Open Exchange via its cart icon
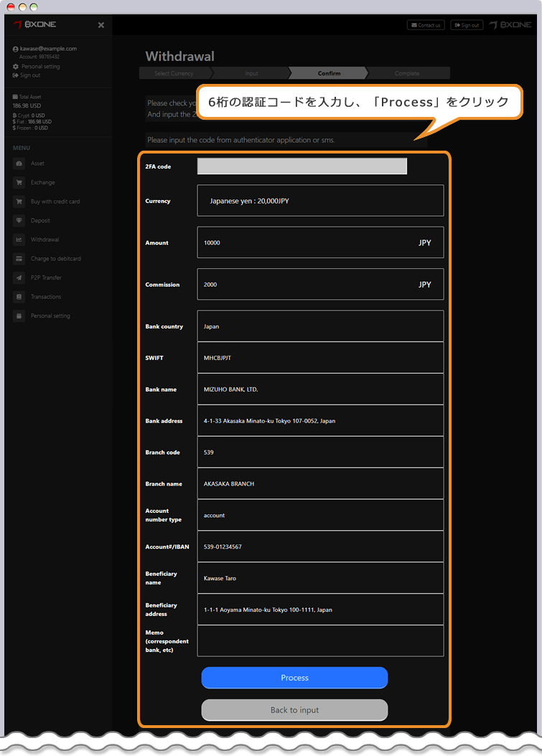 tap(19, 182)
